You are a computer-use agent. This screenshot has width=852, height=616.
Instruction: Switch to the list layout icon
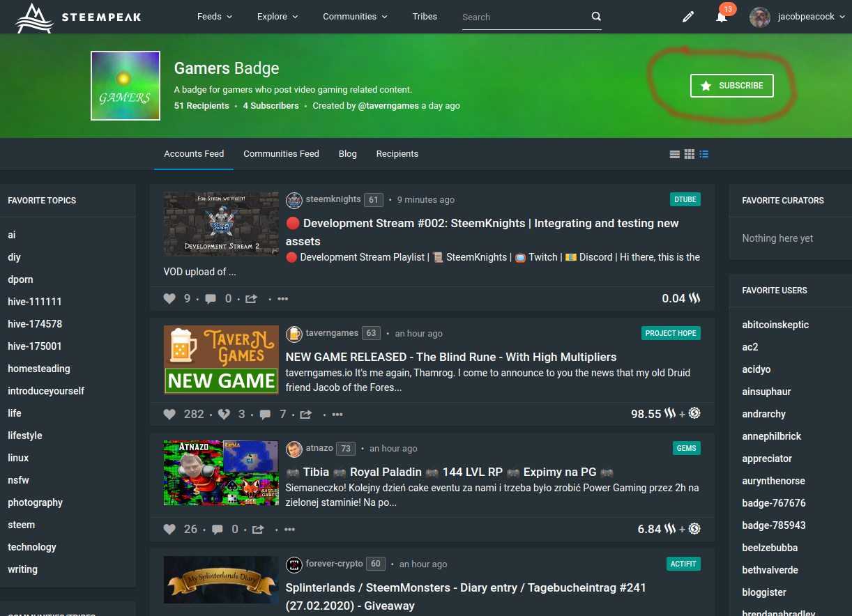[x=674, y=154]
